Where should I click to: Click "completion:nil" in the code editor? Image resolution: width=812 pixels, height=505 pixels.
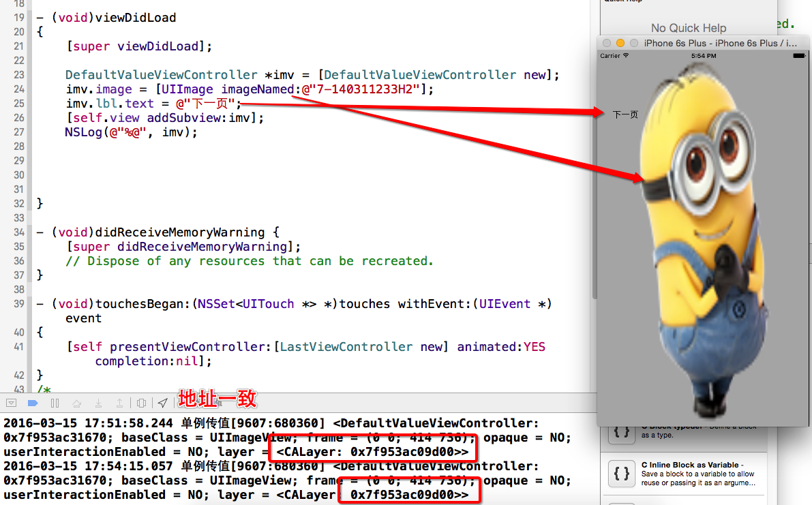(147, 361)
